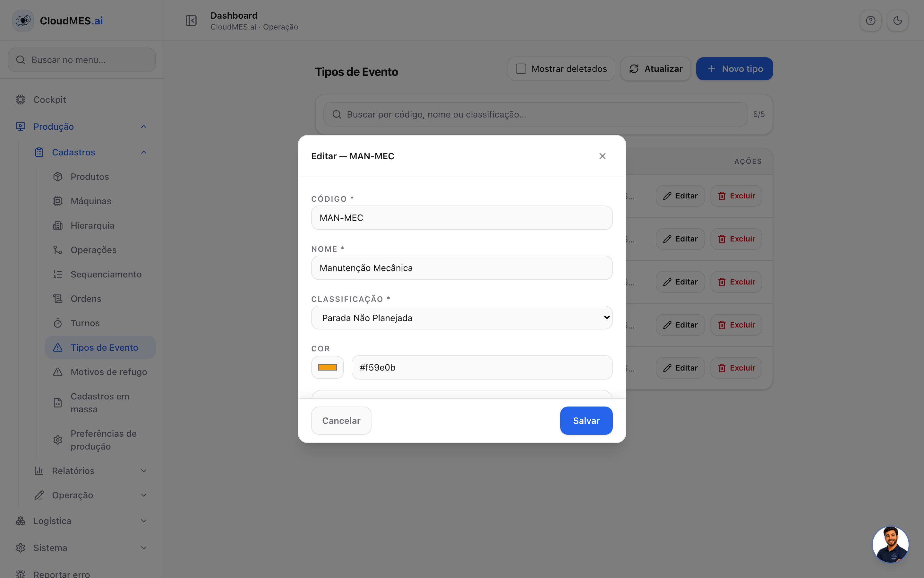The width and height of the screenshot is (924, 578).
Task: Open the orange color picker swatch
Action: tap(327, 367)
